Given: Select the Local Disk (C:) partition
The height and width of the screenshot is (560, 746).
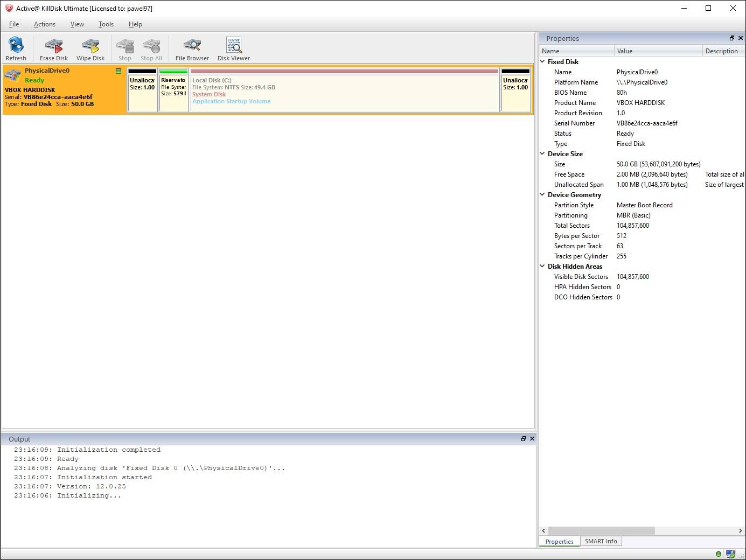Looking at the screenshot, I should pos(344,90).
